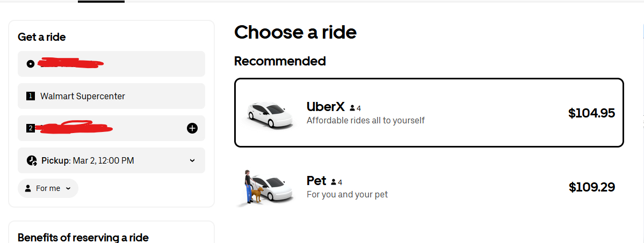Image resolution: width=644 pixels, height=243 pixels.
Task: Choose the Pet ride option
Action: (429, 187)
